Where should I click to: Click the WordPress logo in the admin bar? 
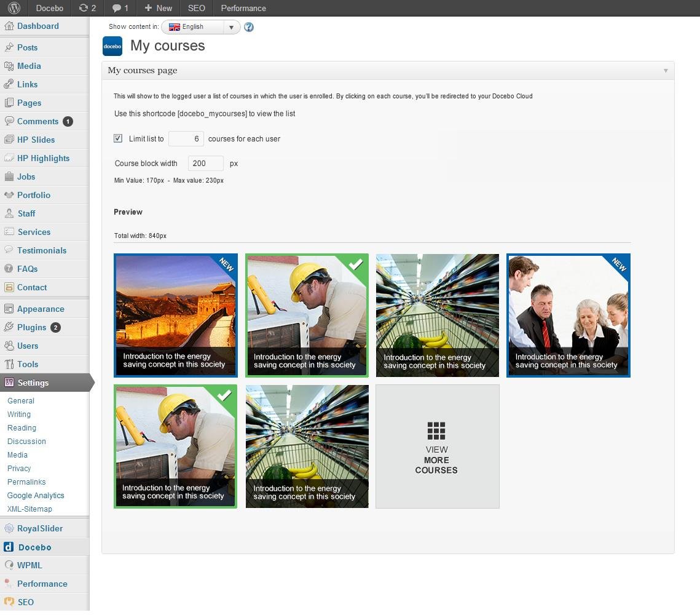(12, 8)
